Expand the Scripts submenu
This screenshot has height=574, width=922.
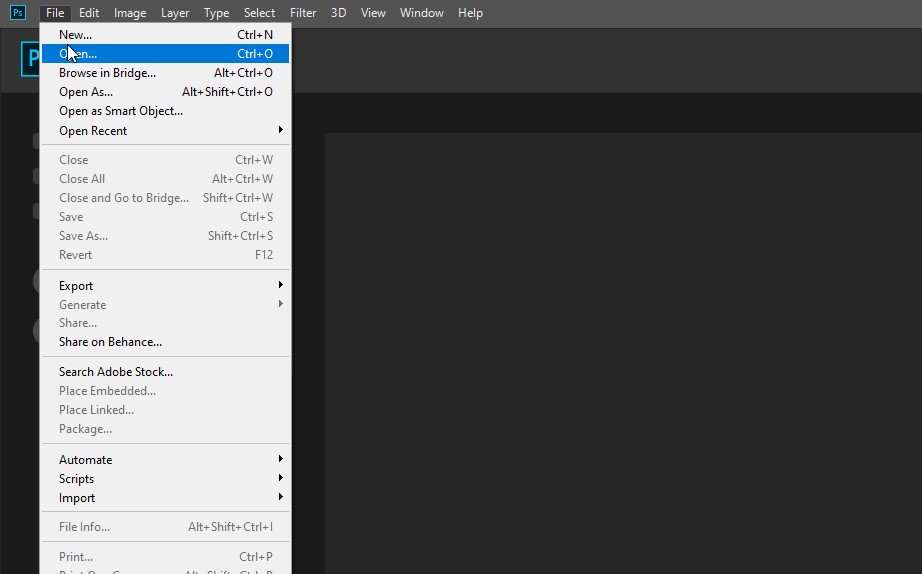click(165, 479)
